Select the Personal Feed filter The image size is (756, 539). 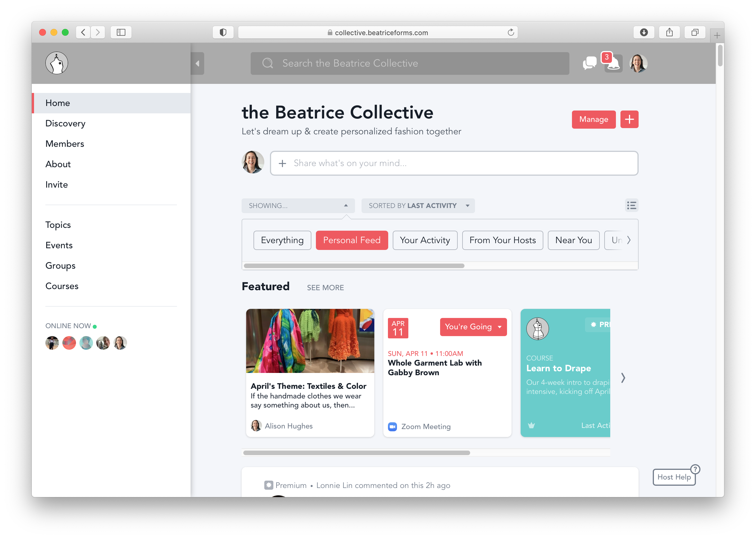(x=352, y=240)
